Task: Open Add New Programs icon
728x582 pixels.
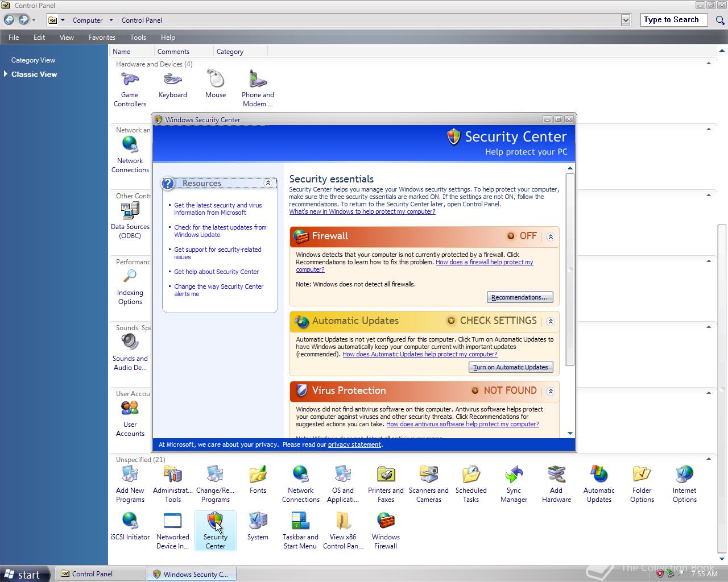Action: tap(130, 484)
